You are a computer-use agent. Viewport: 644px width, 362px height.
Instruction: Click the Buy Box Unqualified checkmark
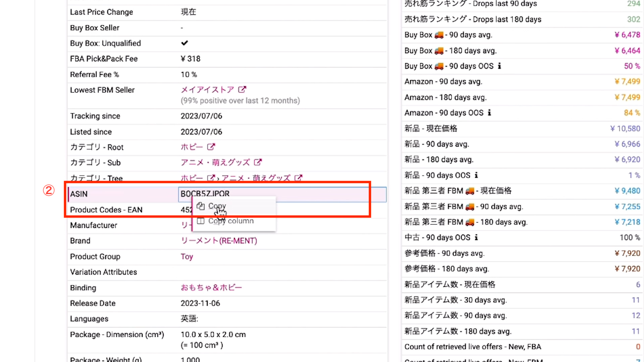(184, 43)
